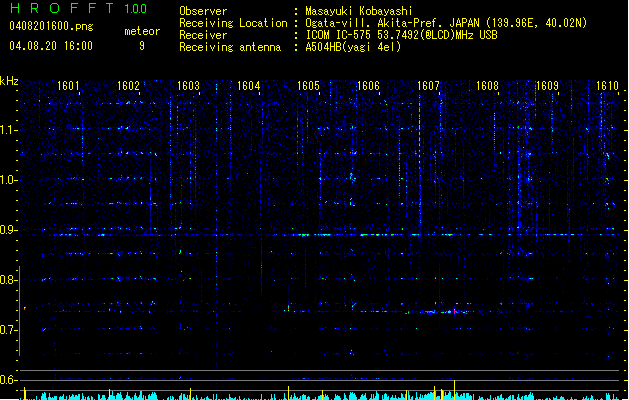629x400 pixels.
Task: Click the meteor label
Action: coord(142,31)
